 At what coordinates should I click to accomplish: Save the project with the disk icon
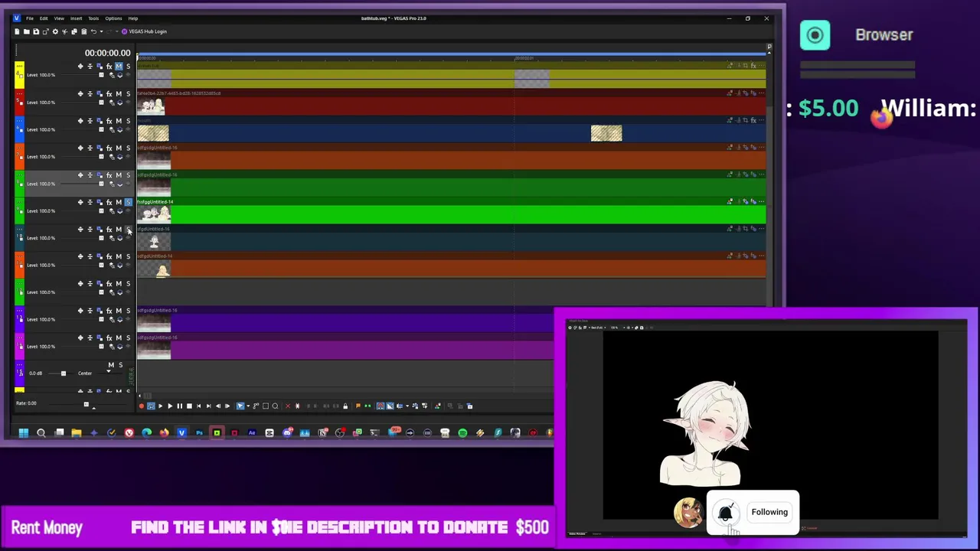[36, 31]
